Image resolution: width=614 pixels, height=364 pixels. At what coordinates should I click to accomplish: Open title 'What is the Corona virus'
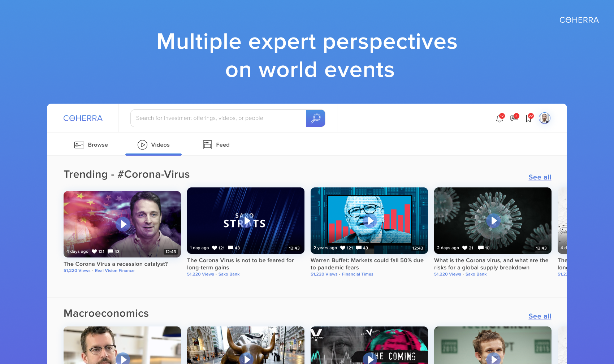click(491, 264)
